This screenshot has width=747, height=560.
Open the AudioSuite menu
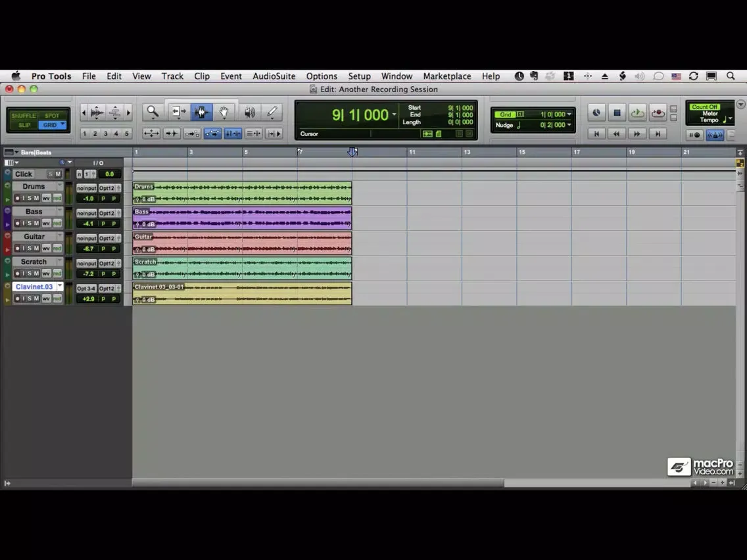(274, 76)
